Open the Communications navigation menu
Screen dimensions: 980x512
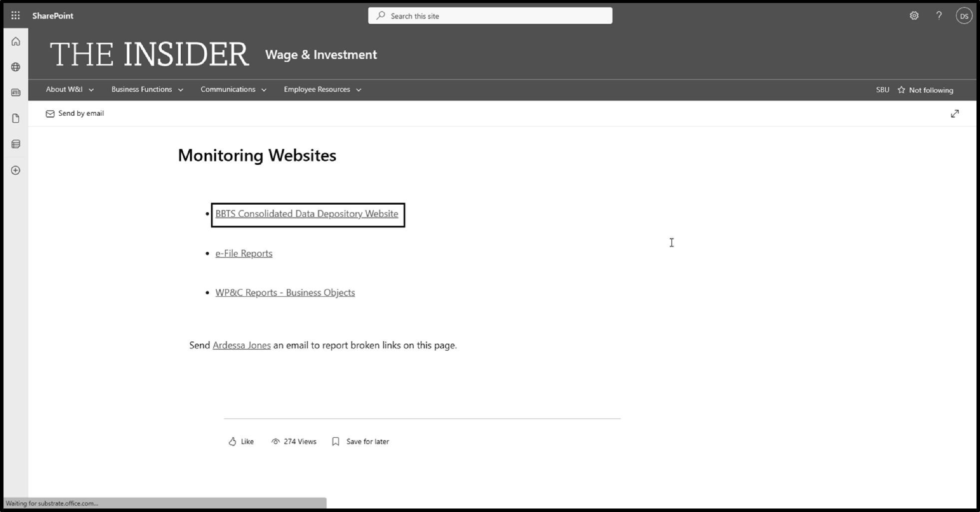(x=233, y=89)
